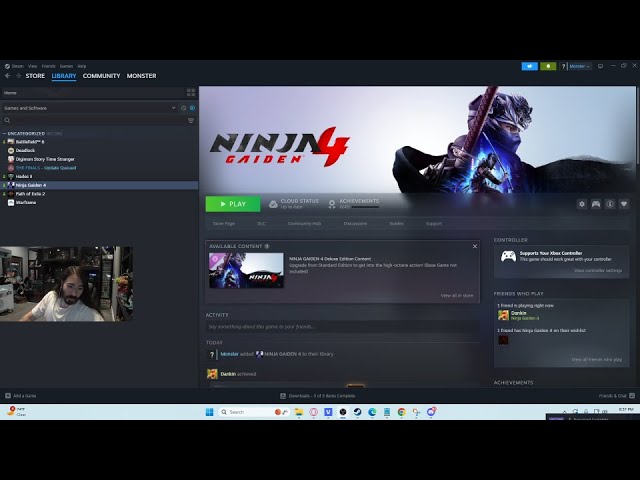The width and height of the screenshot is (640, 480).
Task: Open Achievements progress summary
Action: pyautogui.click(x=354, y=204)
